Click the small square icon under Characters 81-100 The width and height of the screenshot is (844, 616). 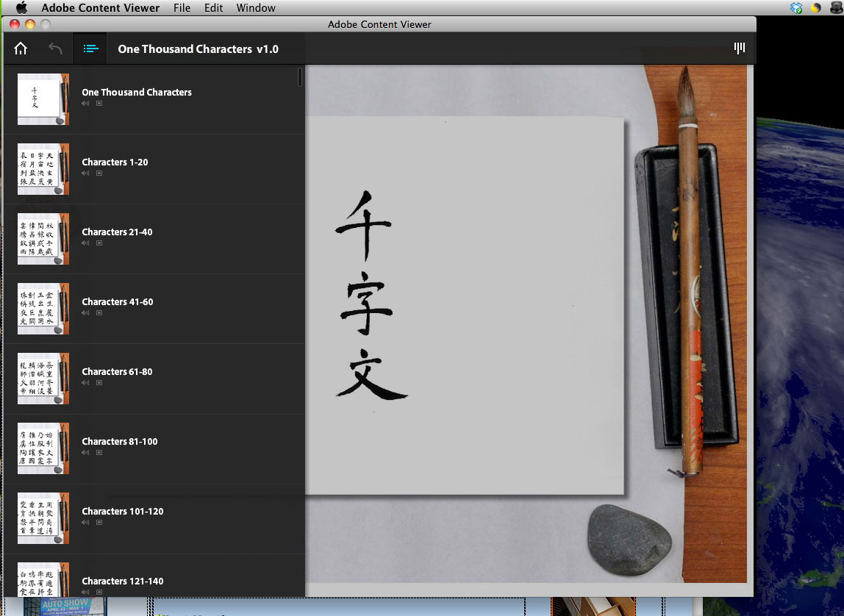pos(99,453)
